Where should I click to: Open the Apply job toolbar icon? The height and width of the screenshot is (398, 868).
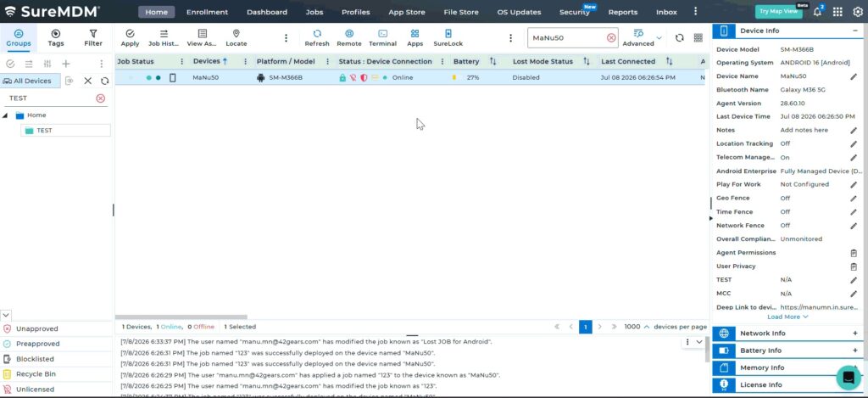point(130,37)
